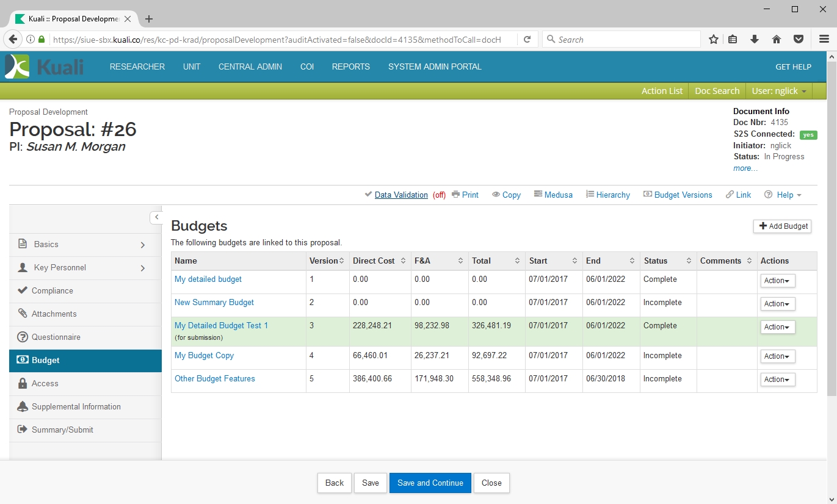
Task: Expand the user nglick dropdown
Action: point(778,91)
